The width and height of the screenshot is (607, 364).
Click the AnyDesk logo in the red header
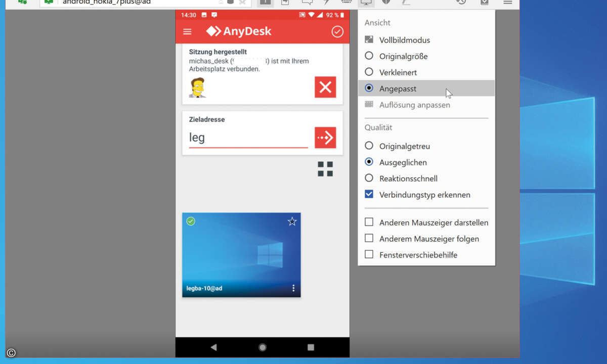[239, 31]
